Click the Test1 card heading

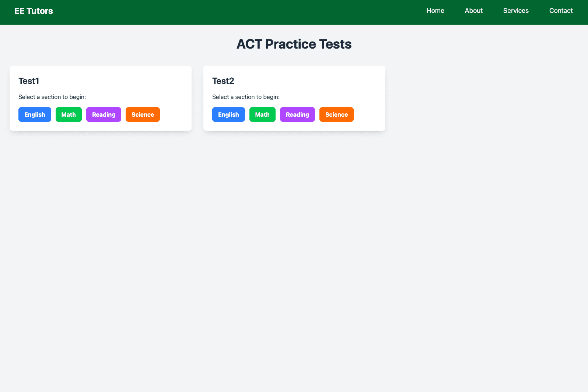28,81
